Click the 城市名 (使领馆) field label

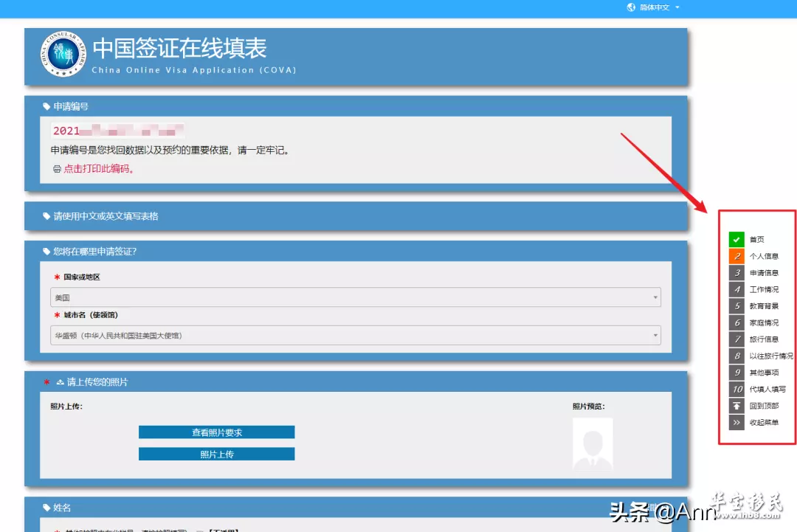pyautogui.click(x=91, y=315)
